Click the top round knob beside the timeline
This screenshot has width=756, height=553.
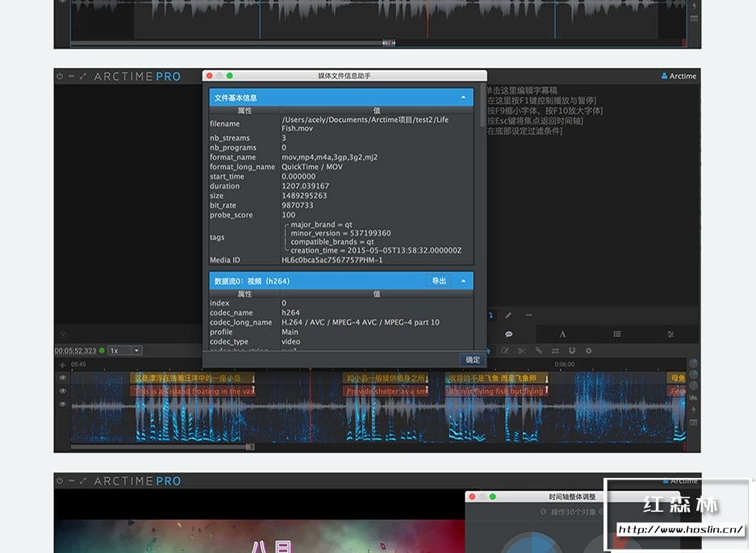tap(693, 363)
